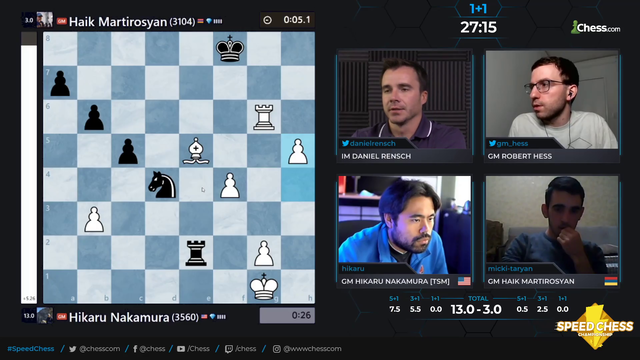Pick the black knight on d4
The height and width of the screenshot is (360, 640).
coord(162,185)
